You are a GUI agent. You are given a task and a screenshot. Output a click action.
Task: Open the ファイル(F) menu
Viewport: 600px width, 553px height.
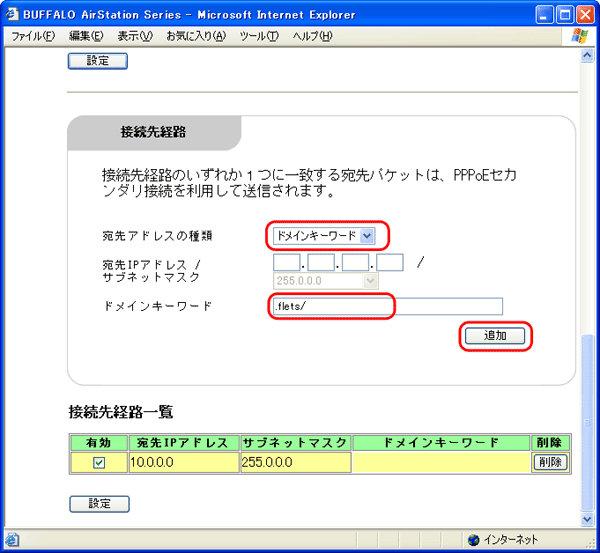pos(33,36)
